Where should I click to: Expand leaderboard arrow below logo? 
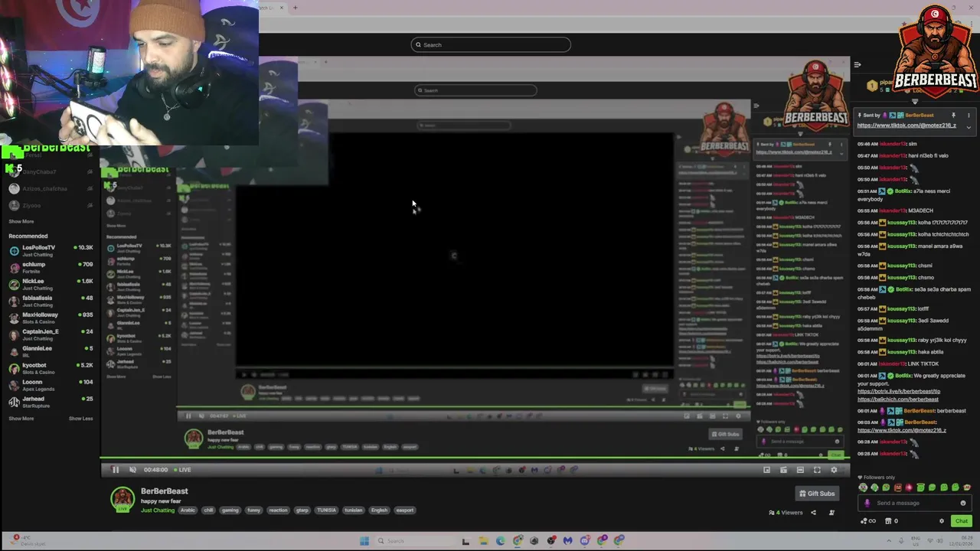point(915,102)
